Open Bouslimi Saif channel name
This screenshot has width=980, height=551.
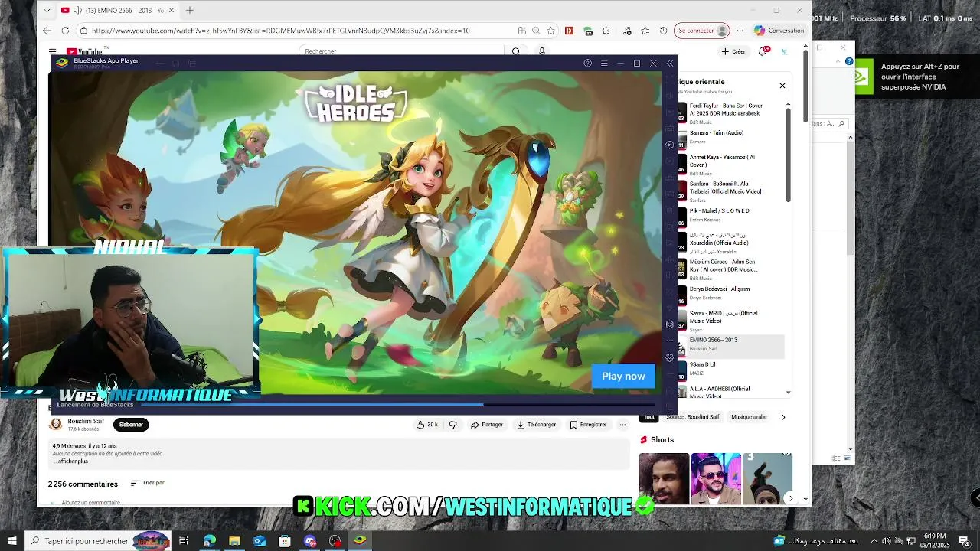tap(86, 421)
